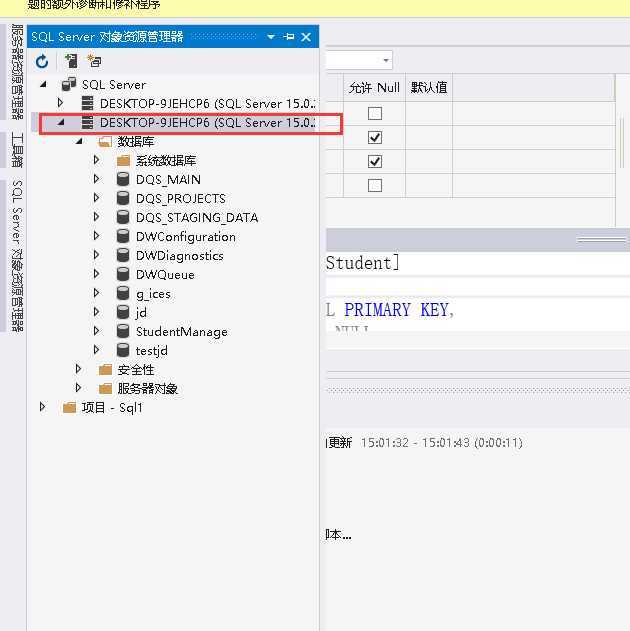
Task: Select the testjd database label
Action: [x=152, y=351]
